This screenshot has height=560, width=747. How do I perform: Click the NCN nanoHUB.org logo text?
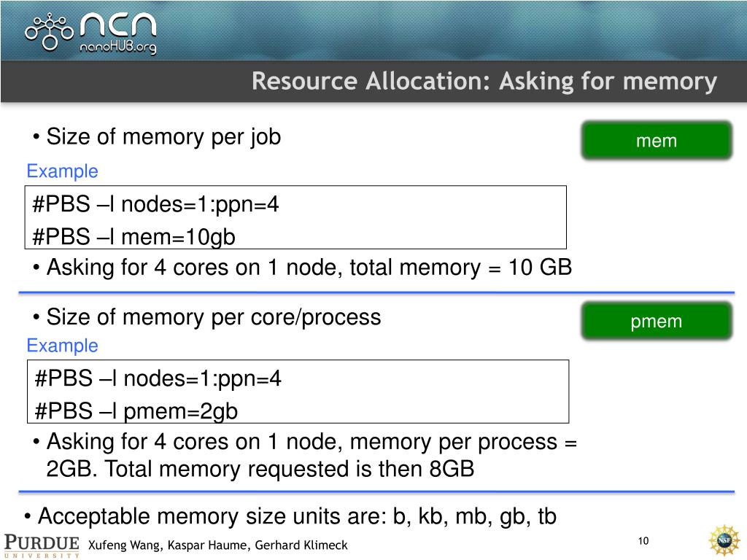pos(117,34)
